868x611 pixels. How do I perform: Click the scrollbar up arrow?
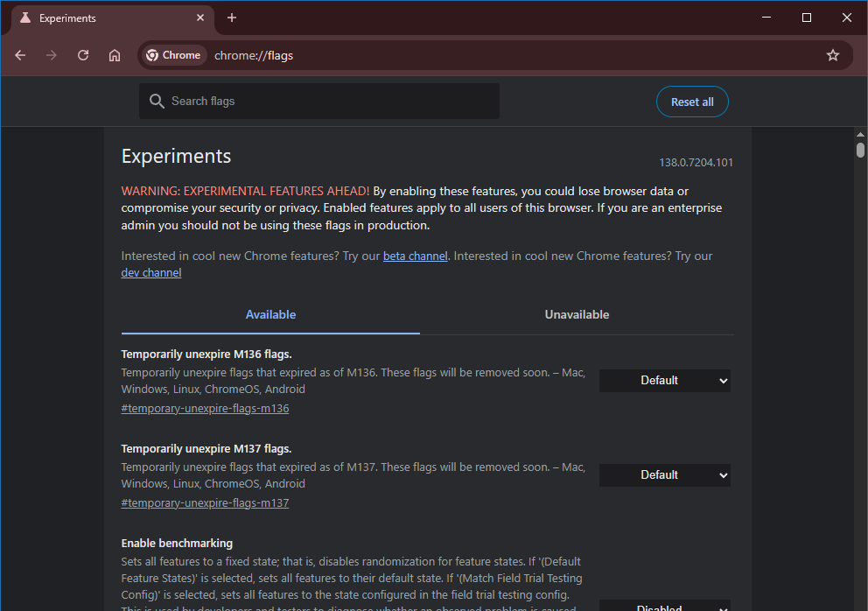860,135
